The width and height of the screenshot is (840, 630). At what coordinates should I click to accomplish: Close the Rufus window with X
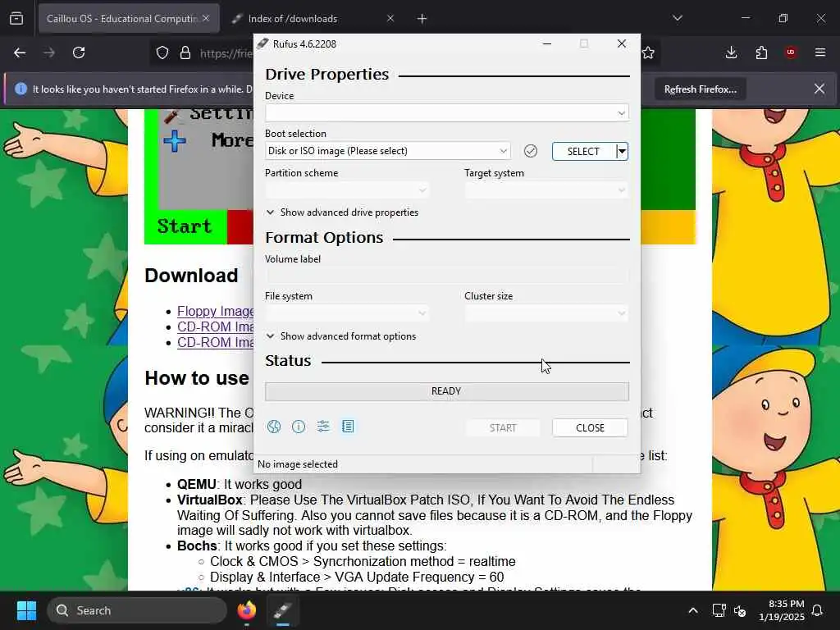[x=622, y=44]
